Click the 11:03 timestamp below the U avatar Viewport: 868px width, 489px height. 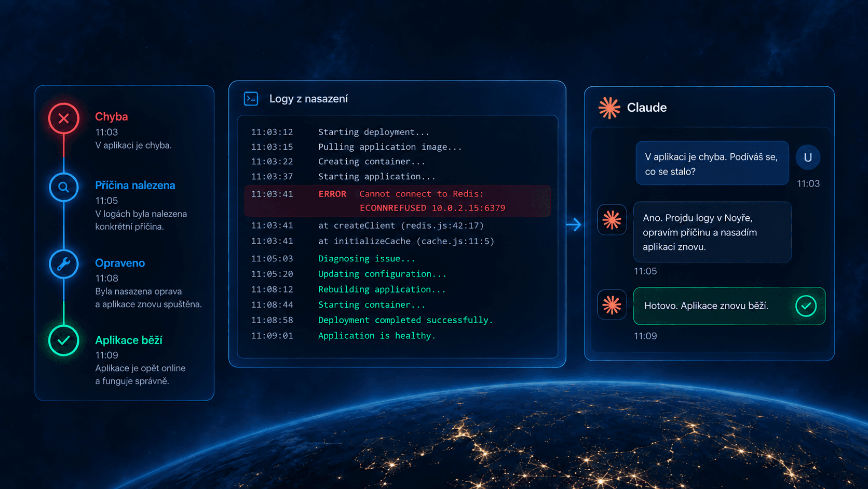(x=808, y=184)
